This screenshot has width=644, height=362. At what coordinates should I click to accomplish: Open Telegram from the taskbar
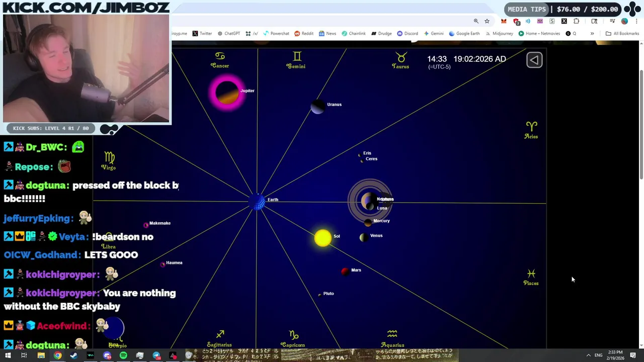(156, 355)
